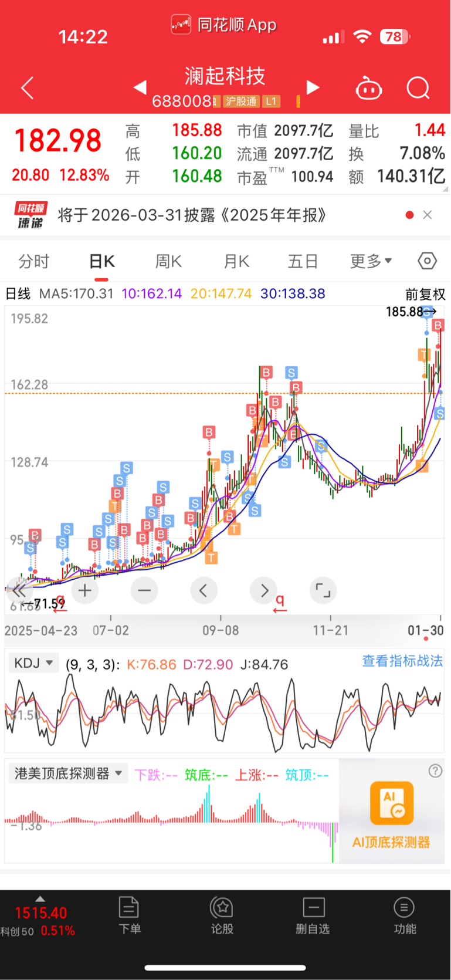Switch to previous stock with left triangle
The image size is (451, 980).
(x=140, y=88)
